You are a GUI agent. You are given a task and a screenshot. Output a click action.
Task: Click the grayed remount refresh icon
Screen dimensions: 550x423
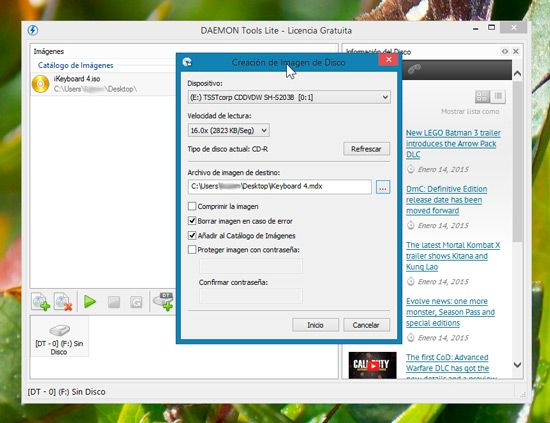click(136, 302)
